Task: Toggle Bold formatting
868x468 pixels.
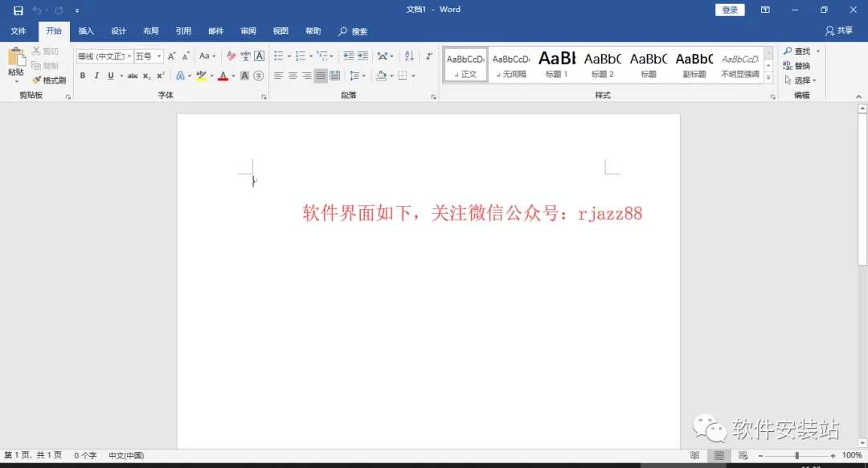Action: coord(83,76)
